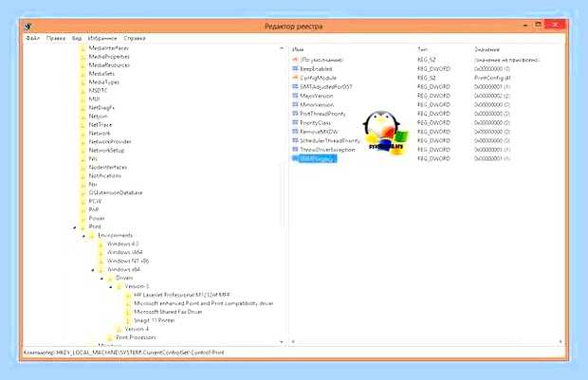Open the Файл menu
The image size is (588, 380).
(32, 38)
